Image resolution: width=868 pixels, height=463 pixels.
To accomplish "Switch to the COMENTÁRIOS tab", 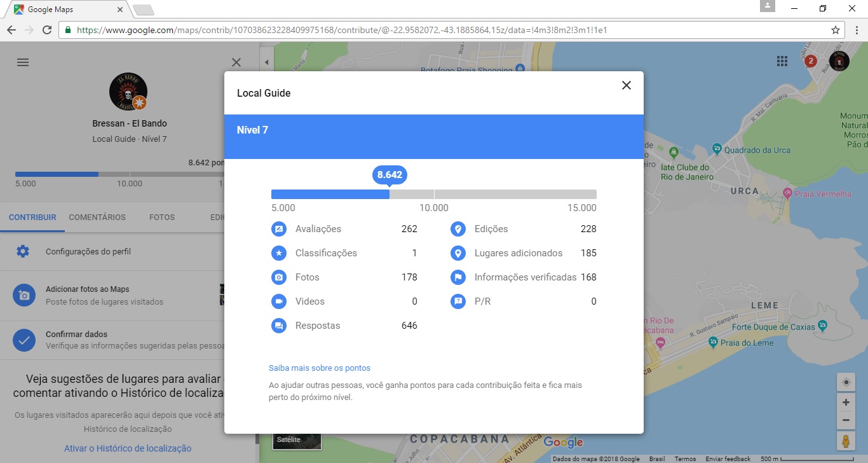I will click(97, 218).
